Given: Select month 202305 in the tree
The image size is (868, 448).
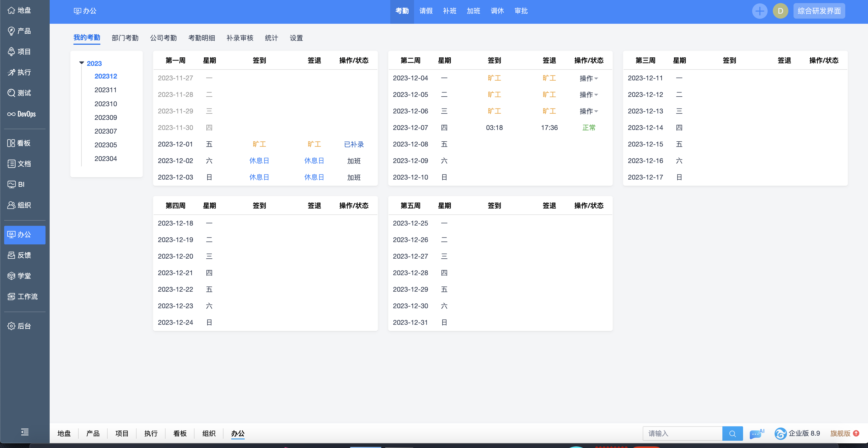Looking at the screenshot, I should pos(106,145).
